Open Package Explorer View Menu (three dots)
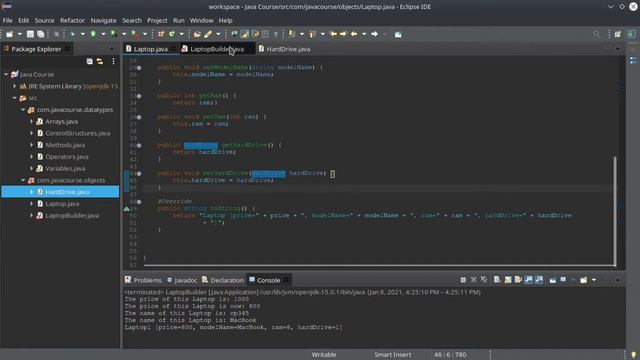The height and width of the screenshot is (360, 640). point(113,61)
